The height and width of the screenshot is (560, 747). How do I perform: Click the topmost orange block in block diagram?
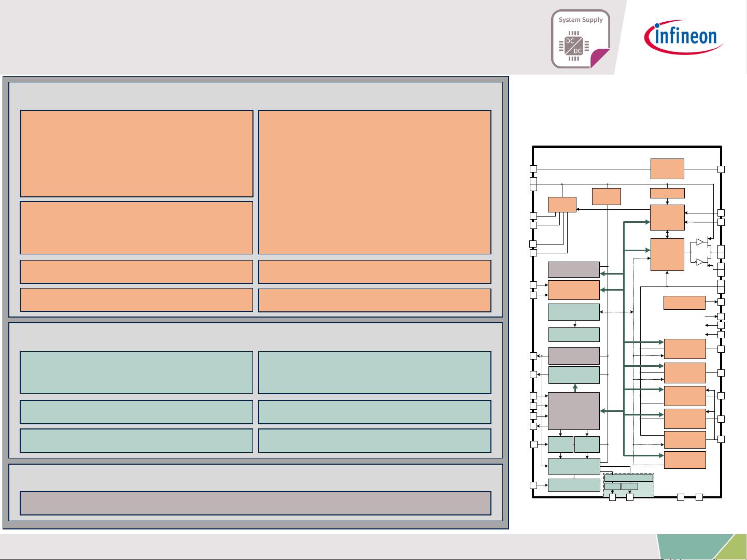[667, 169]
